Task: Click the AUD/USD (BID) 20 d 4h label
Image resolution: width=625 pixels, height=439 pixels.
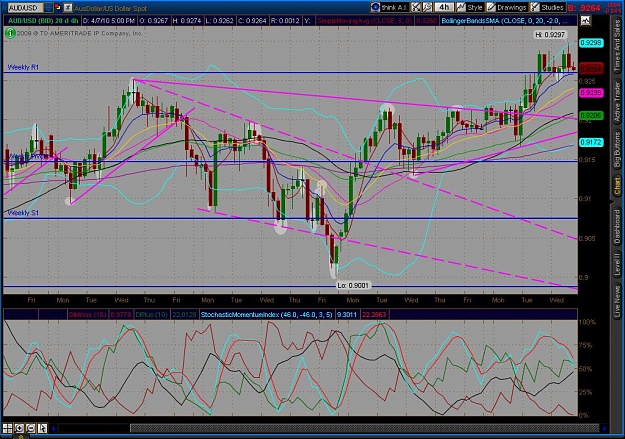Action: [x=42, y=20]
